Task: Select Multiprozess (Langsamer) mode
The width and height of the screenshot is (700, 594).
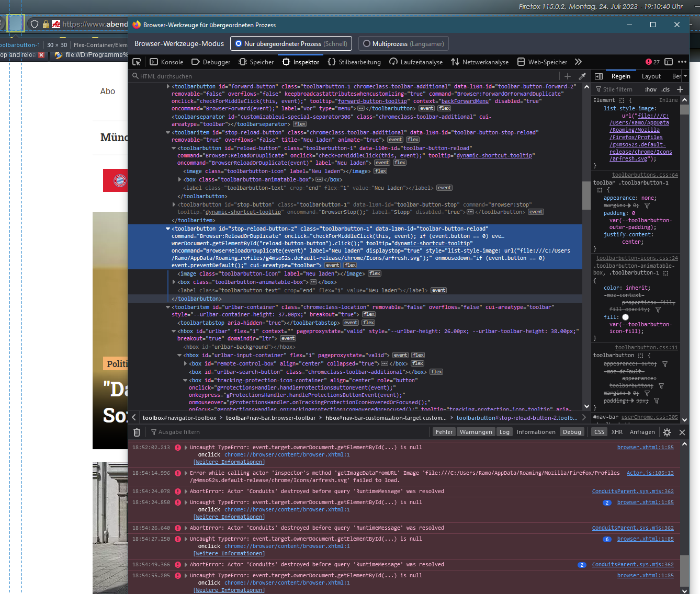Action: pyautogui.click(x=404, y=44)
